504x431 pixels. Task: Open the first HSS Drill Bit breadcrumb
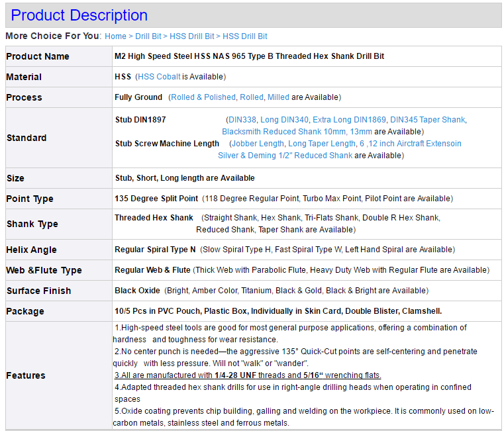[192, 36]
